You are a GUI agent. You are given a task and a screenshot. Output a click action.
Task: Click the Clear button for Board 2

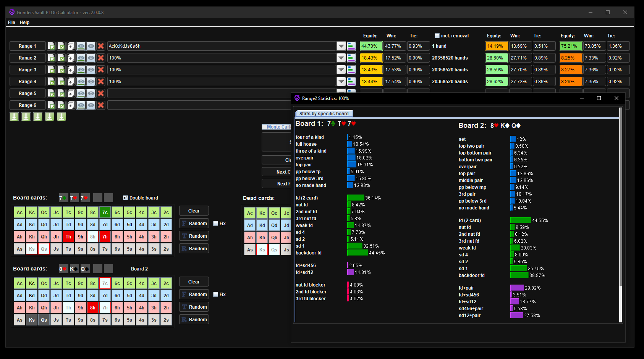coord(194,282)
